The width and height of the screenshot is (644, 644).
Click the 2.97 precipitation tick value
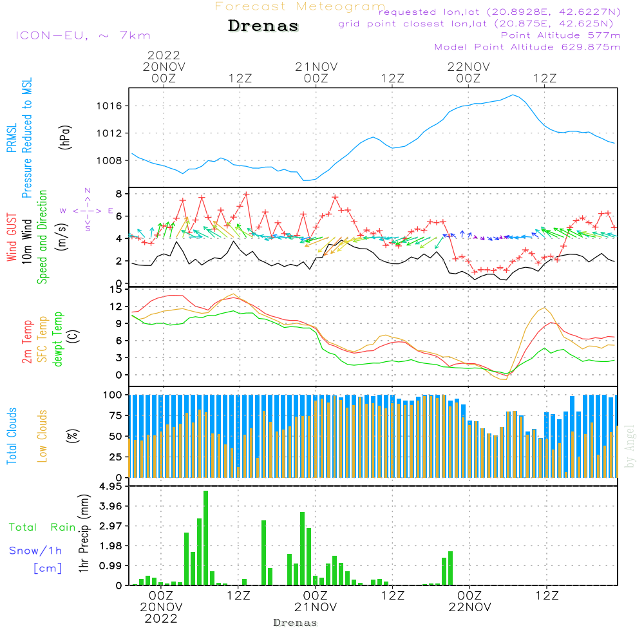(x=111, y=526)
